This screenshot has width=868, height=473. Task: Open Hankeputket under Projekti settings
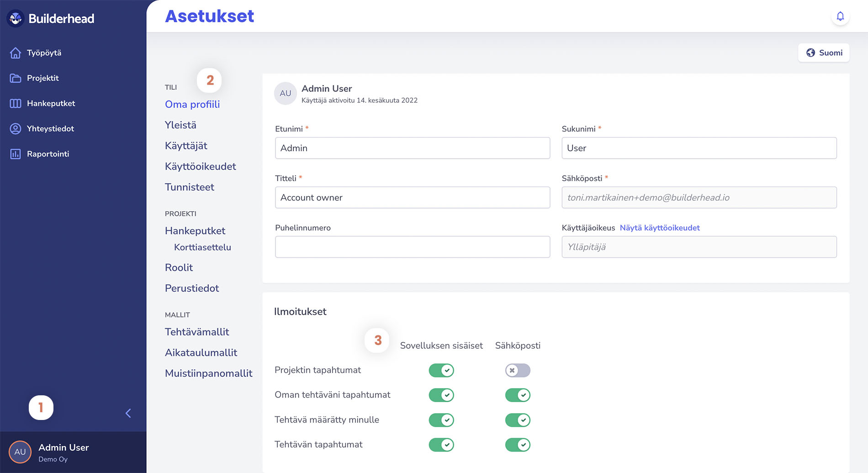[195, 231]
